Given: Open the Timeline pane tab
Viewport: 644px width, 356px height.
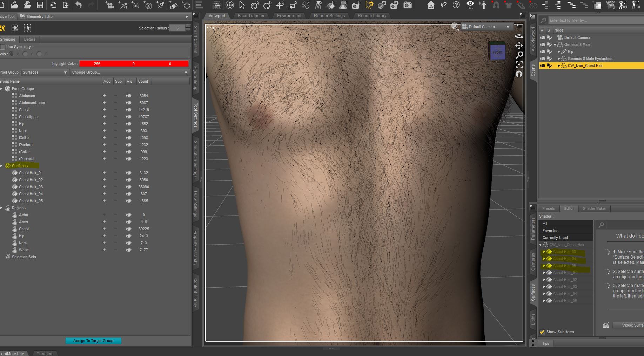Looking at the screenshot, I should tap(45, 354).
